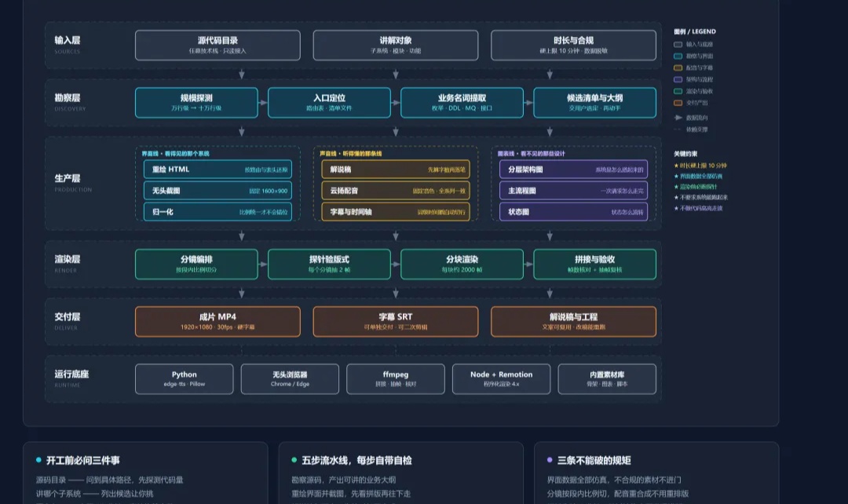Click the 开工前必问三件事 card heading
Screen dimensions: 848x504
click(82, 460)
